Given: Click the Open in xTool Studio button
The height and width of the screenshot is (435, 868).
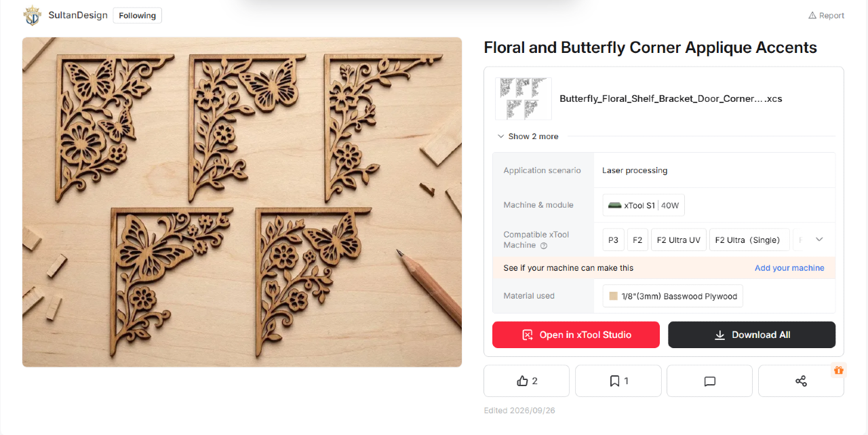Looking at the screenshot, I should click(x=576, y=335).
